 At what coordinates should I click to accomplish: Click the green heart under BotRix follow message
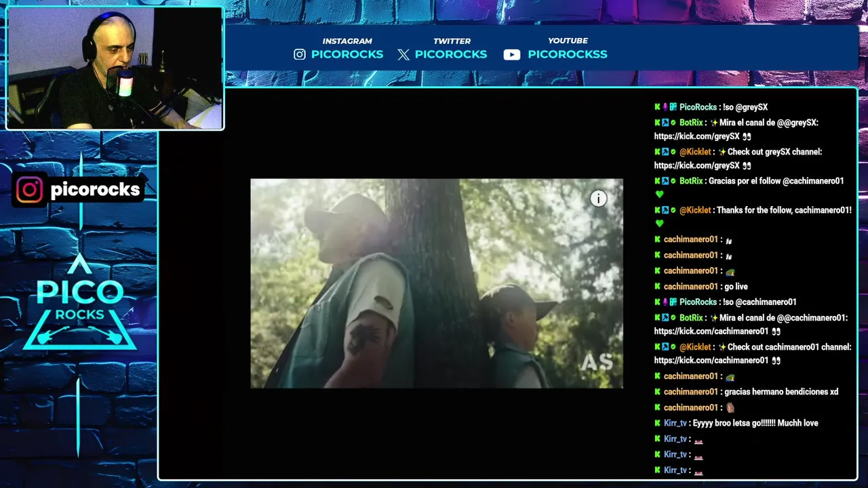tap(659, 195)
